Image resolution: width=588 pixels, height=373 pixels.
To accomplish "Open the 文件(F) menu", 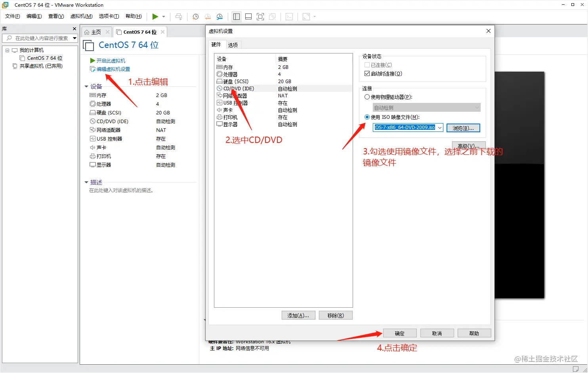I will [x=12, y=16].
